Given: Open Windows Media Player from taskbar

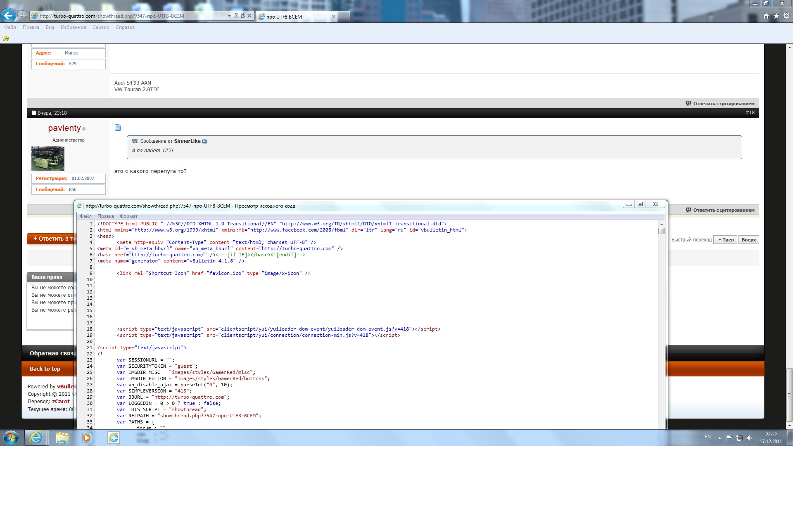Looking at the screenshot, I should 87,437.
